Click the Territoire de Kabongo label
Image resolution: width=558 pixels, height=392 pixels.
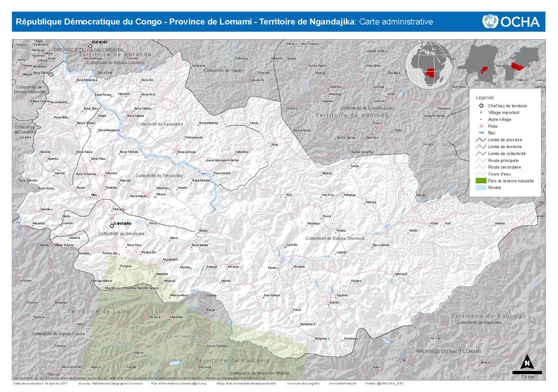click(x=489, y=316)
